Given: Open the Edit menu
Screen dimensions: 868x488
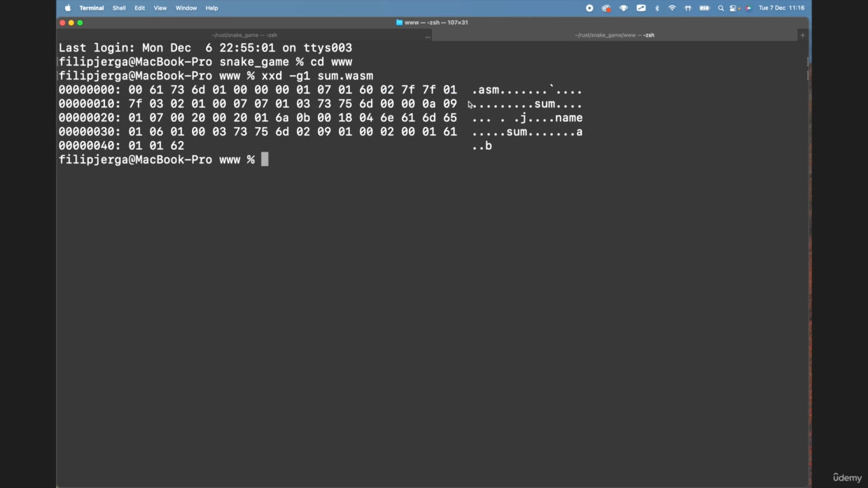Looking at the screenshot, I should click(x=140, y=8).
